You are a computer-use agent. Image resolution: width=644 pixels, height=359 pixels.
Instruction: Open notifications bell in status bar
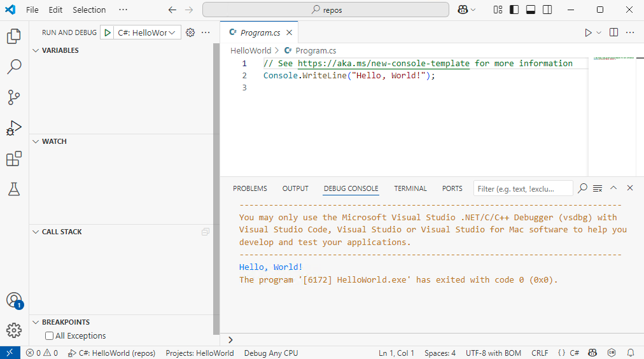click(x=631, y=353)
